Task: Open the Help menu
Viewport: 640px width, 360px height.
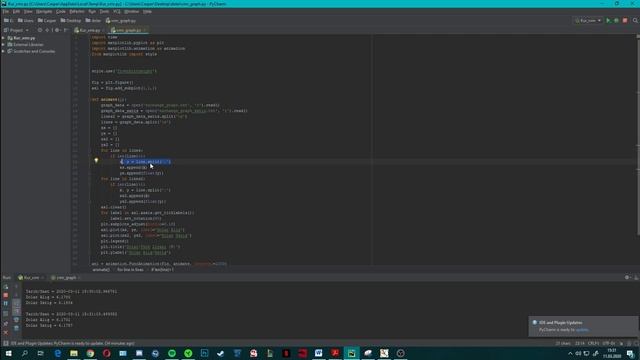Action: pyautogui.click(x=147, y=11)
